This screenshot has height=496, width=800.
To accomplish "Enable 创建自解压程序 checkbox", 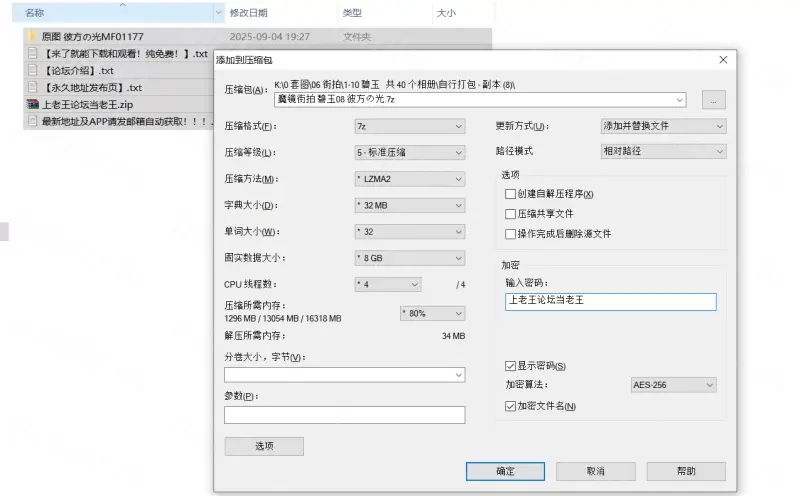I will click(x=510, y=194).
